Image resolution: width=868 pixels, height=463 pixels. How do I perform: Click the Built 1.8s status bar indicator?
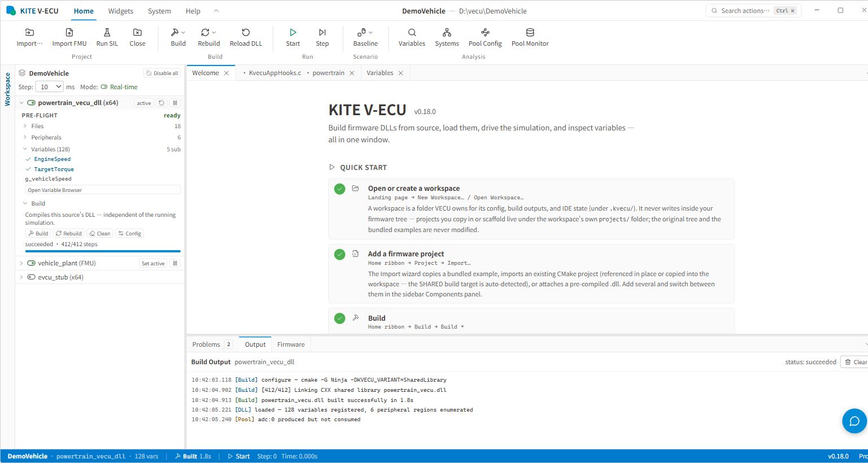(193, 456)
